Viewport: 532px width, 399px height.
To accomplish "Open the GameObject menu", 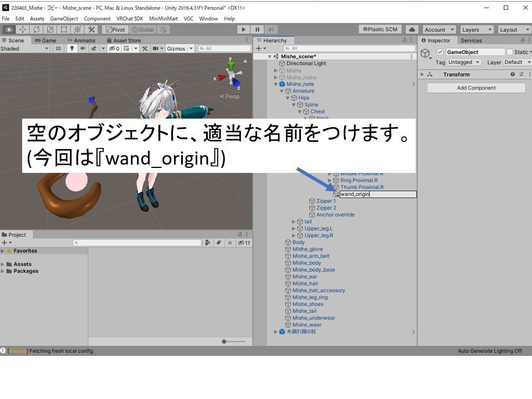I will click(64, 19).
